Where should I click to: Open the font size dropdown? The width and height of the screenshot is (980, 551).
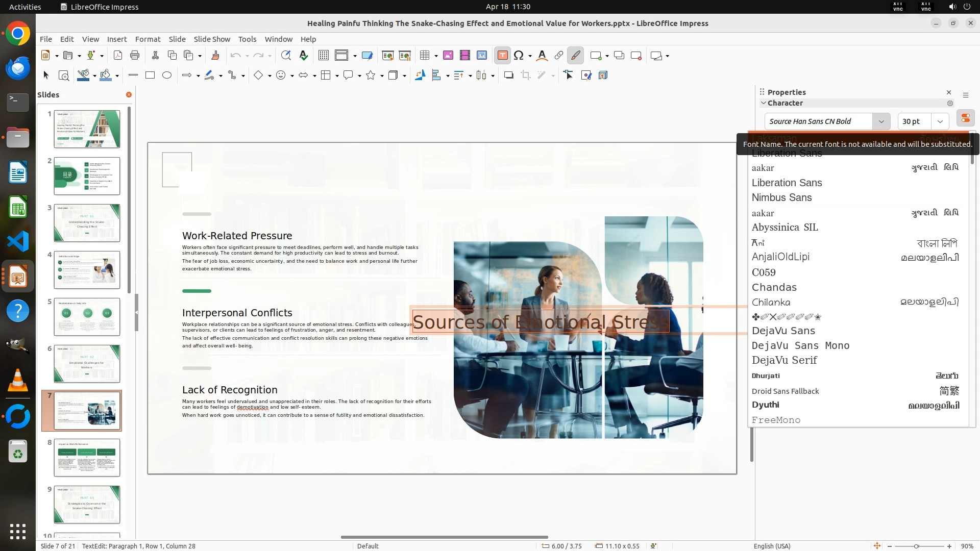point(940,121)
